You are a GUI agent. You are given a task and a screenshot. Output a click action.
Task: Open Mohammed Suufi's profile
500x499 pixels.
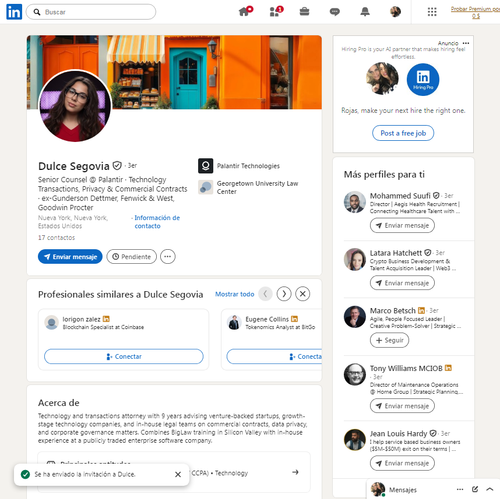click(x=400, y=196)
